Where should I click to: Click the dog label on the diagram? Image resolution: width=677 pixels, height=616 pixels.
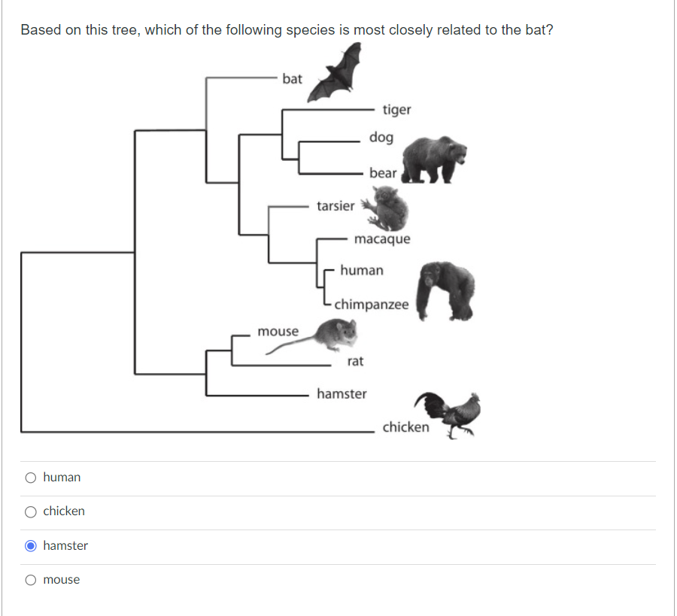(381, 137)
